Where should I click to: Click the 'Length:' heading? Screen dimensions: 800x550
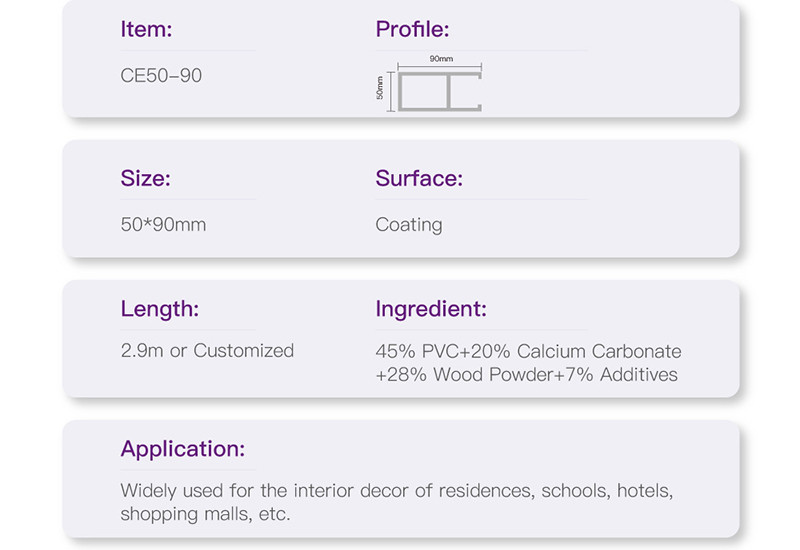160,309
